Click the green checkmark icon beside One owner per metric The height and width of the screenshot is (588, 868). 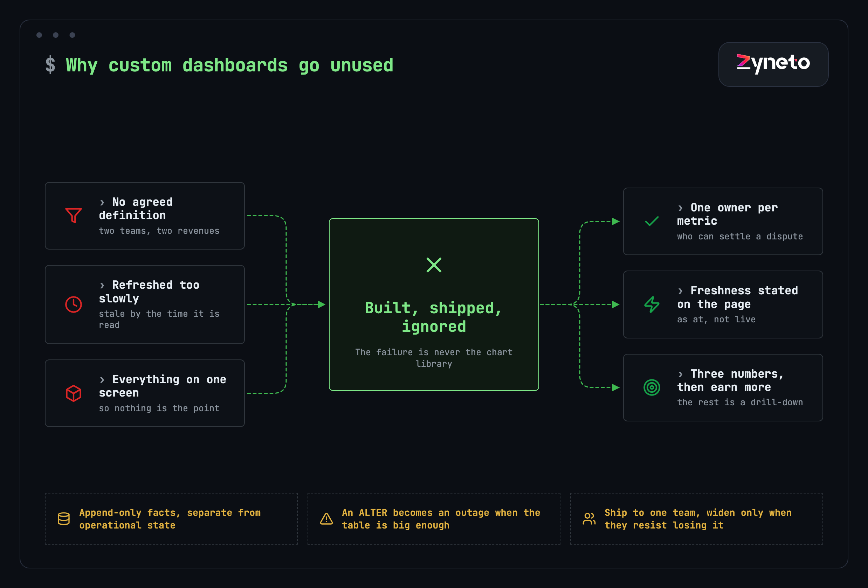point(652,222)
